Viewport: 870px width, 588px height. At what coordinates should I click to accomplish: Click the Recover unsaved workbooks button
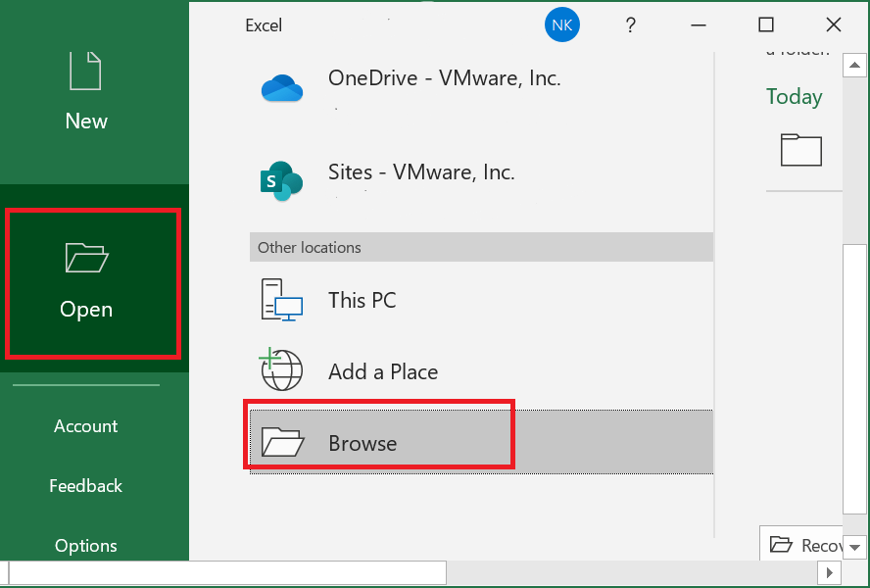801,544
